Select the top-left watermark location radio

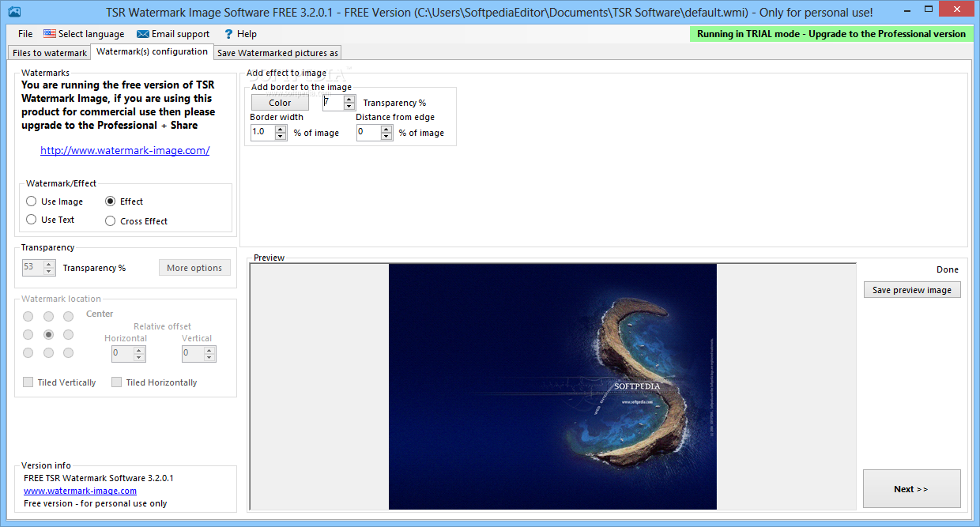(28, 316)
